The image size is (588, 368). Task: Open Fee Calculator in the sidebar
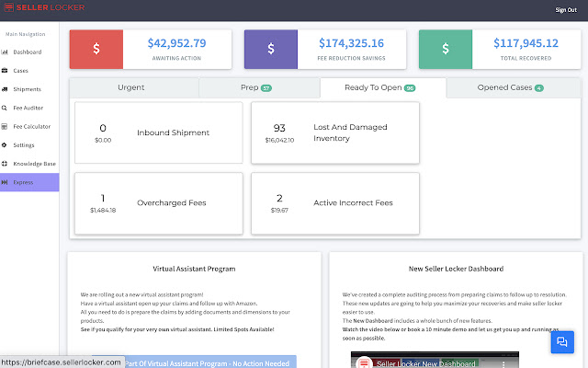click(29, 127)
